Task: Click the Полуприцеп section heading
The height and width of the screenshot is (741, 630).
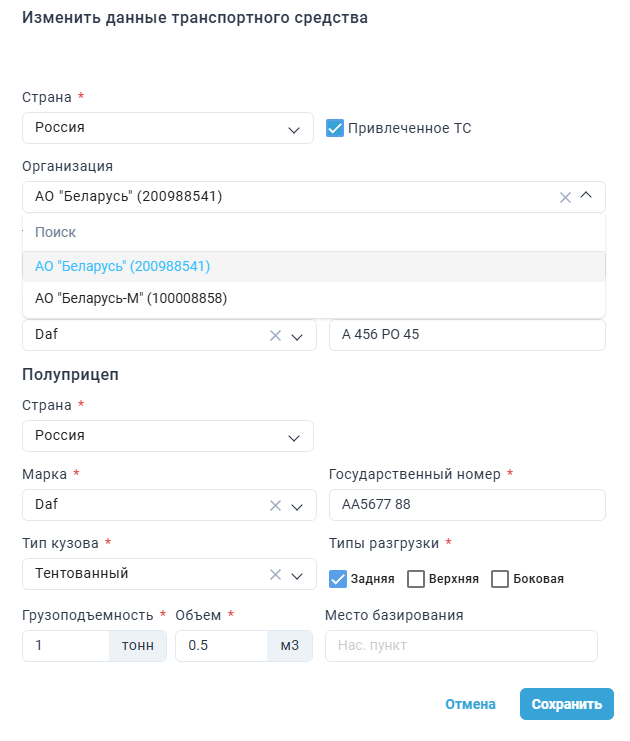Action: coord(70,374)
